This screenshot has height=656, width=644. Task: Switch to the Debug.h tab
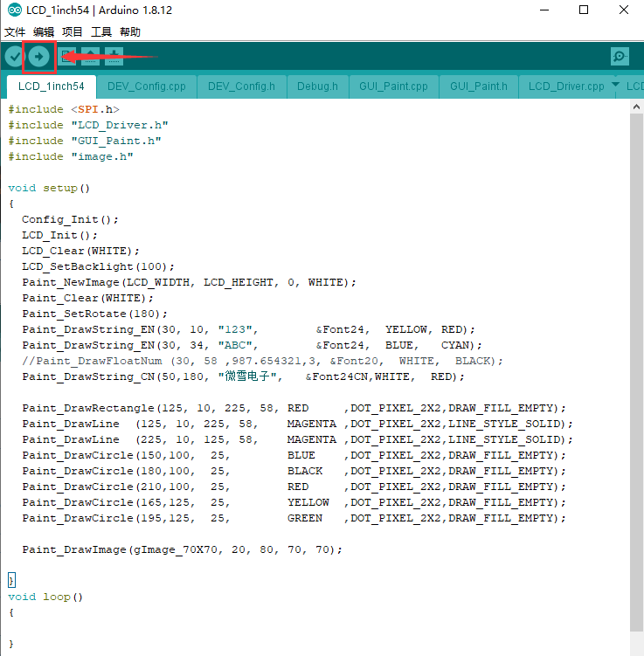point(317,86)
